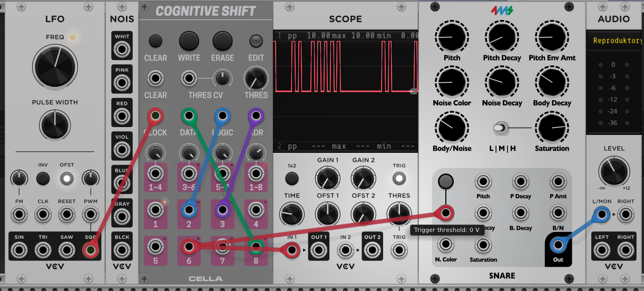Click the Scope OFST 2 knob
This screenshot has height=291, width=644.
point(363,214)
